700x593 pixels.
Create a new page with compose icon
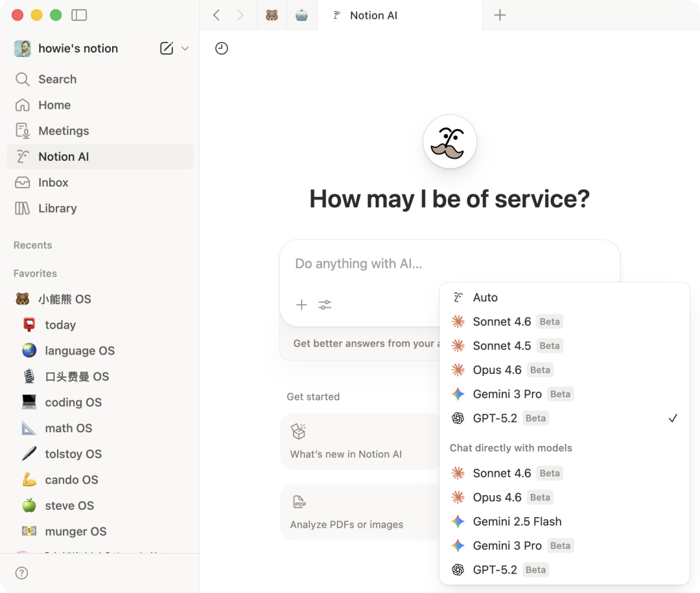(x=166, y=48)
